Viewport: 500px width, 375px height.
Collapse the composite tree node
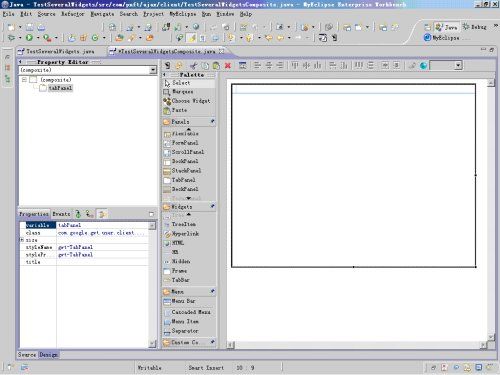[24, 80]
